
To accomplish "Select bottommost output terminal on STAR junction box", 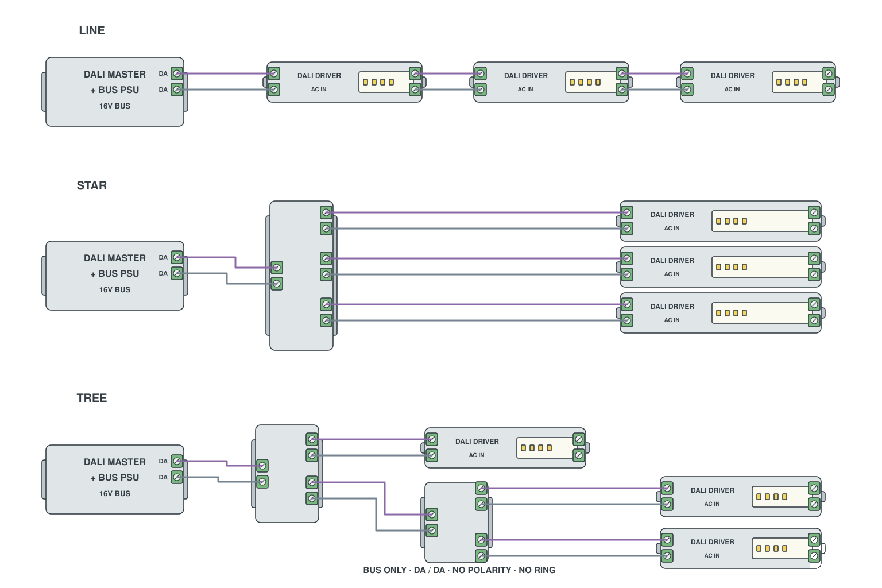I will [x=327, y=320].
